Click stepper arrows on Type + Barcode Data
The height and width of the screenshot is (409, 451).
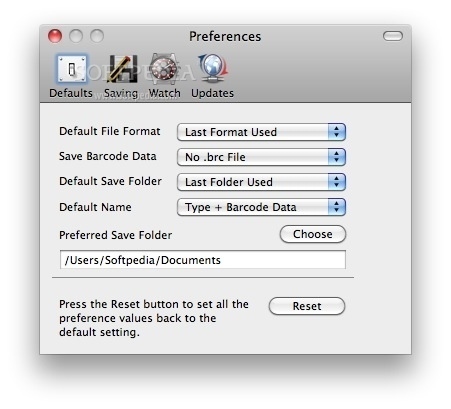pyautogui.click(x=337, y=207)
